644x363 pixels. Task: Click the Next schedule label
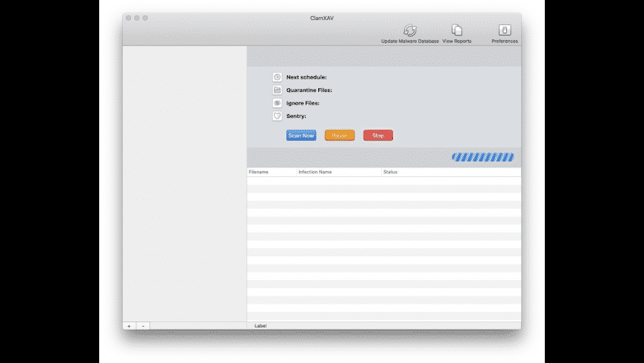pyautogui.click(x=306, y=77)
